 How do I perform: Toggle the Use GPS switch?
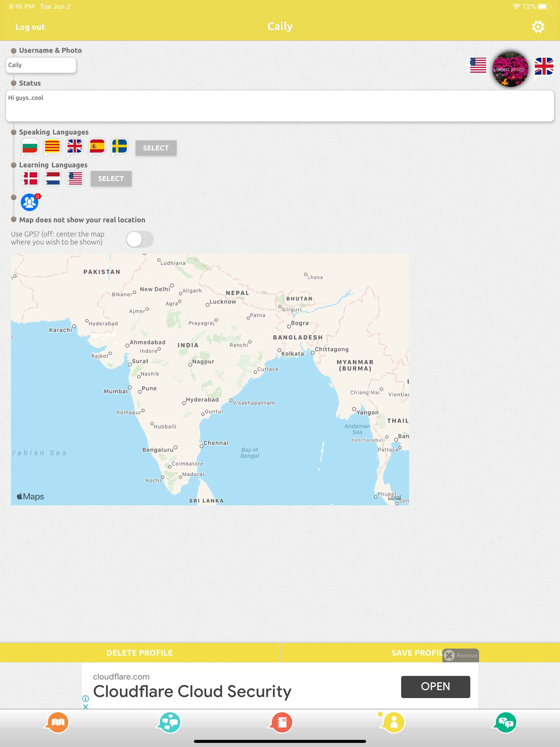tap(139, 239)
